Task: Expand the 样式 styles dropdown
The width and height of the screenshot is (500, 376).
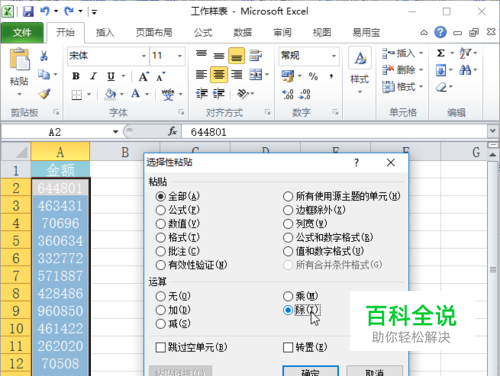Action: coord(360,92)
